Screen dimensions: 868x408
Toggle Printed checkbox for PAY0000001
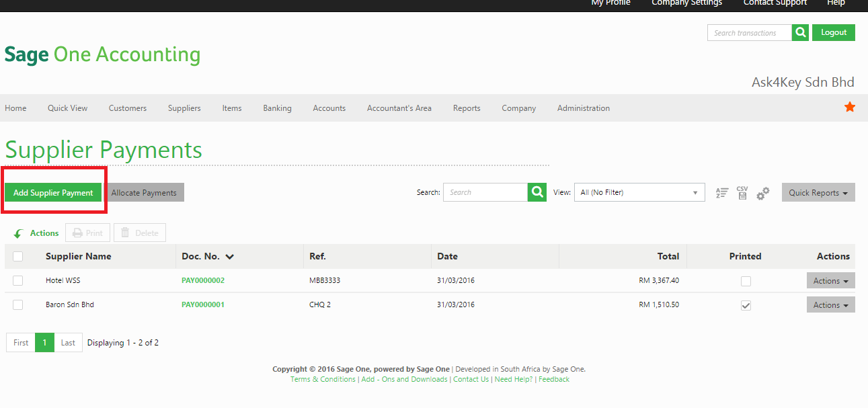746,305
